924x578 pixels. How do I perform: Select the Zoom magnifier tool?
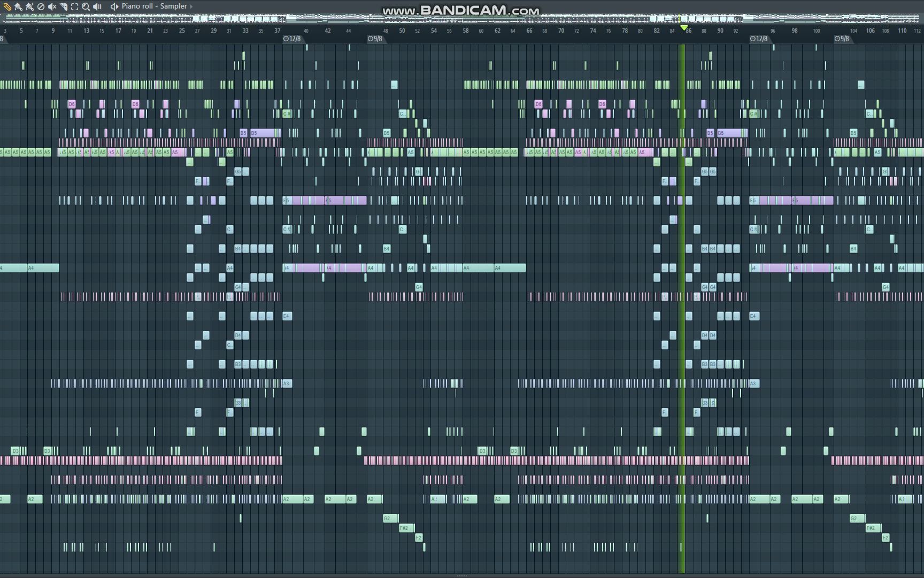click(86, 6)
